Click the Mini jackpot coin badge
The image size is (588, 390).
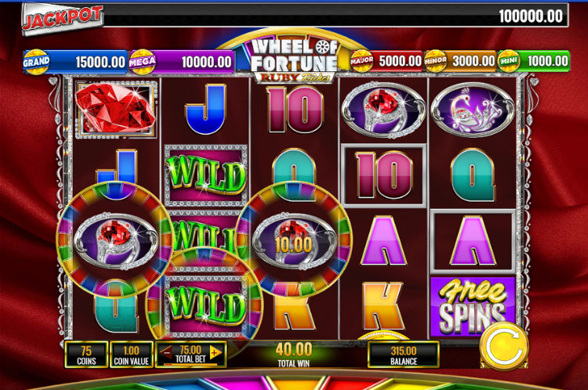tap(509, 60)
